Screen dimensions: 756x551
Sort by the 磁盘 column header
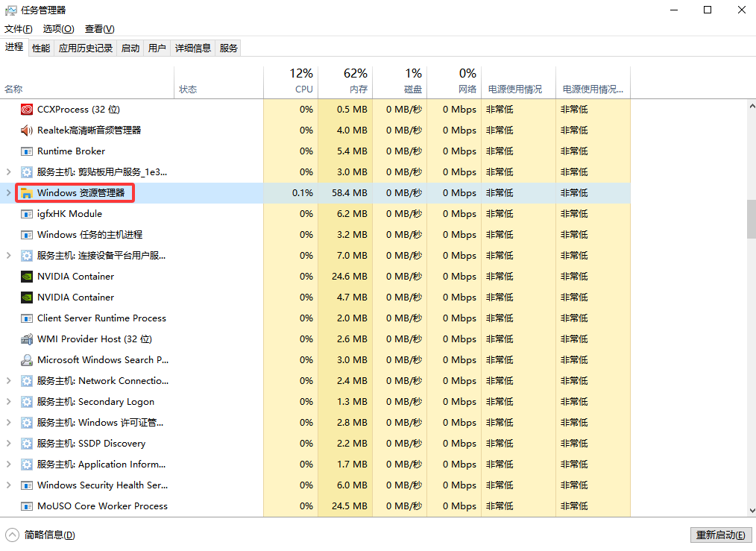400,83
